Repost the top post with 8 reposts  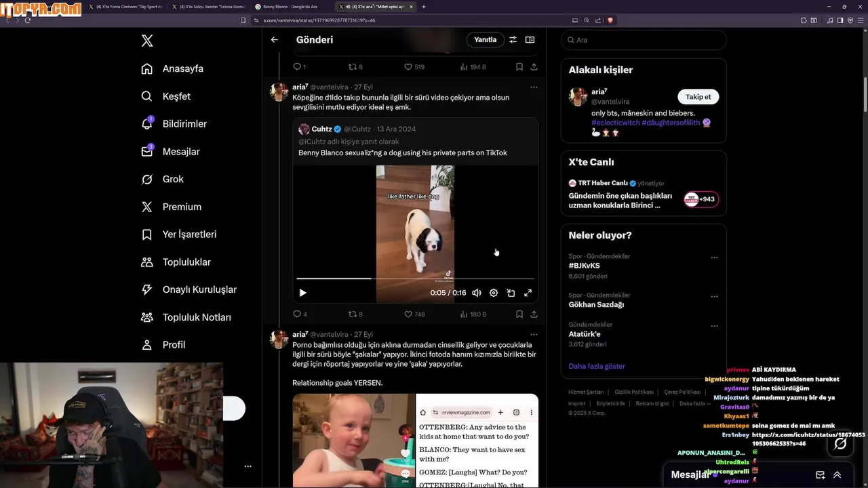click(355, 67)
